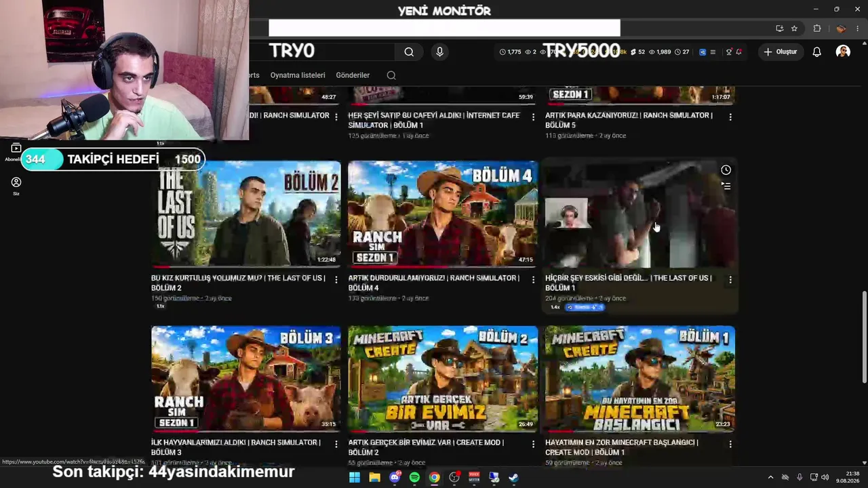
Task: Play the hovered Last of Us Bölüm 1 preview
Action: [640, 214]
